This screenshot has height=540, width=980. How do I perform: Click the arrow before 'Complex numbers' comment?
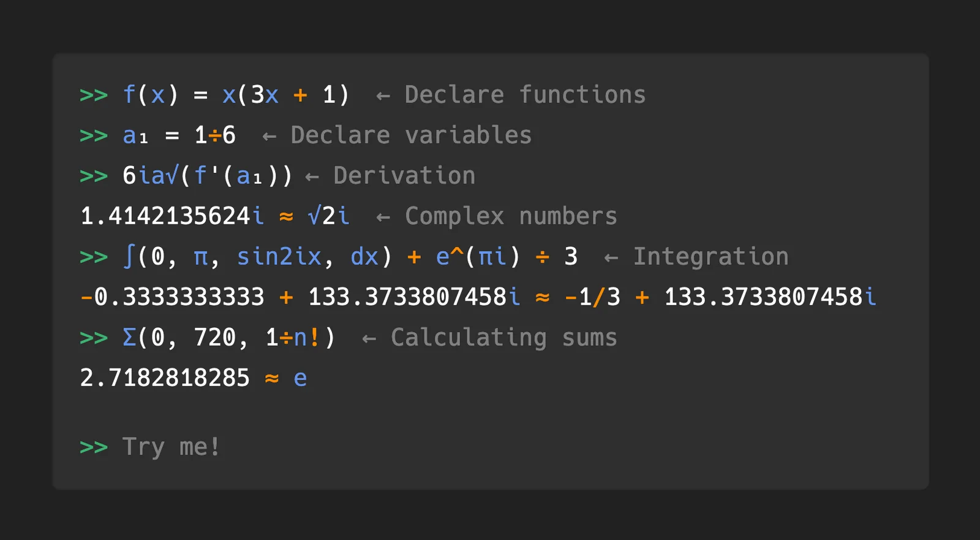[383, 217]
